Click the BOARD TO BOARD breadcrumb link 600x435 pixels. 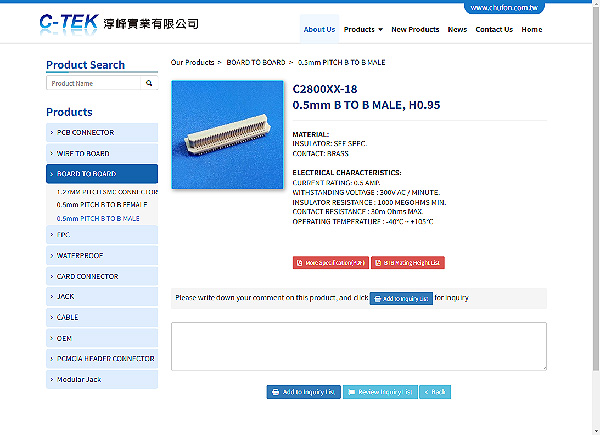coord(256,62)
